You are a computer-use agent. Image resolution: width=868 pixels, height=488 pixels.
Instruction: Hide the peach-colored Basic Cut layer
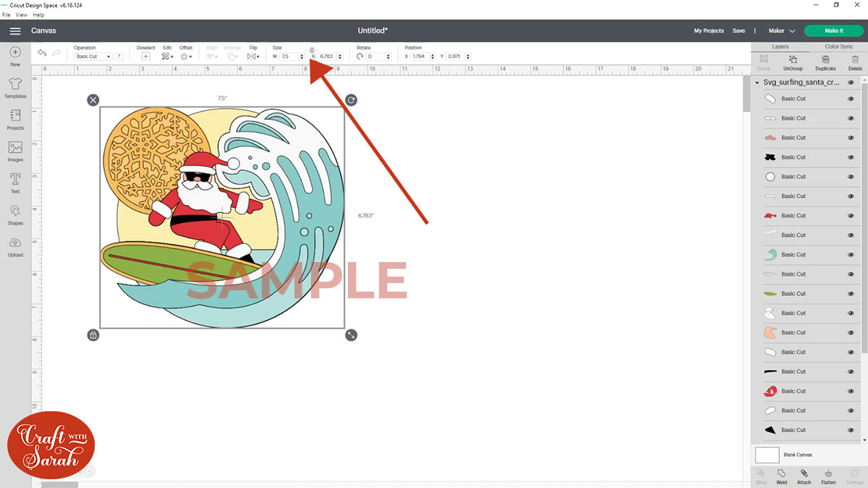851,333
